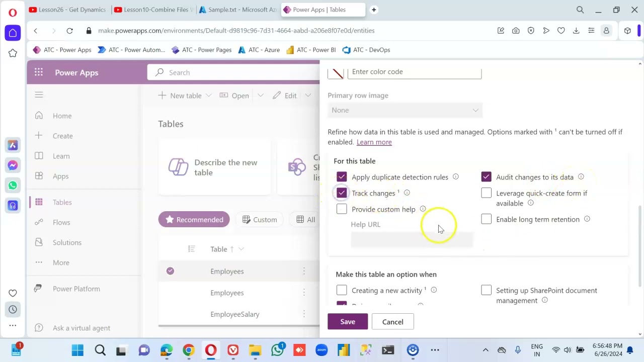Open the Zoom icon in the taskbar
This screenshot has height=362, width=644.
pos(321,350)
